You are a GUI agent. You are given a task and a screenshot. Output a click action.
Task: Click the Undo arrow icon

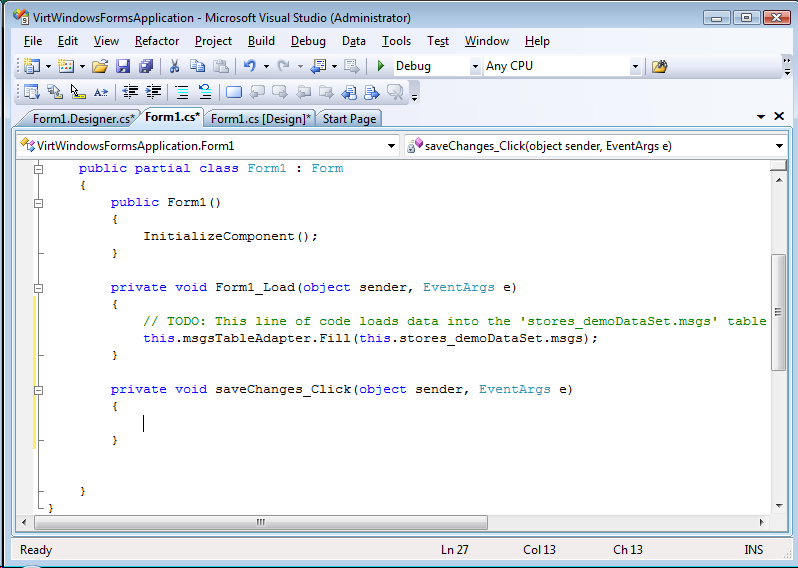(249, 67)
